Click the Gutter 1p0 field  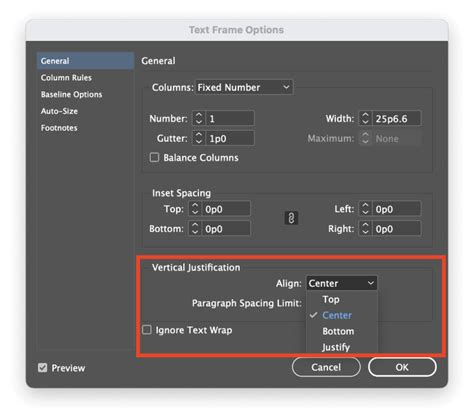[230, 138]
